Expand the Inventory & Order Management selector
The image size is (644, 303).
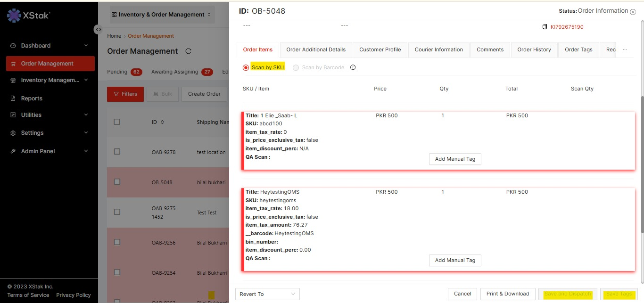pos(161,15)
